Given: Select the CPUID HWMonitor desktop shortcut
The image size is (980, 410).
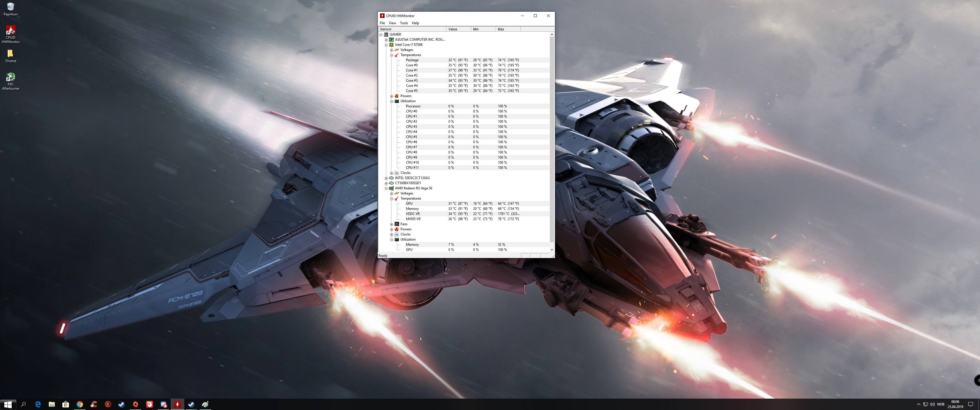Looking at the screenshot, I should pyautogui.click(x=11, y=34).
